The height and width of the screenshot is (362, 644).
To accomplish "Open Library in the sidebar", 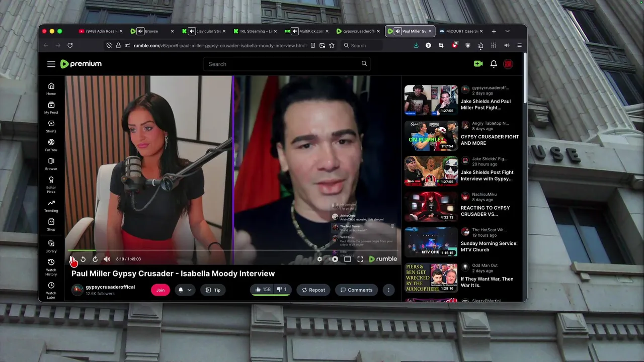I will pyautogui.click(x=51, y=246).
